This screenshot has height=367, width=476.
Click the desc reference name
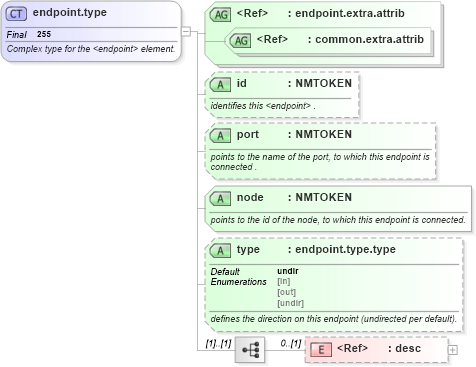tap(408, 348)
